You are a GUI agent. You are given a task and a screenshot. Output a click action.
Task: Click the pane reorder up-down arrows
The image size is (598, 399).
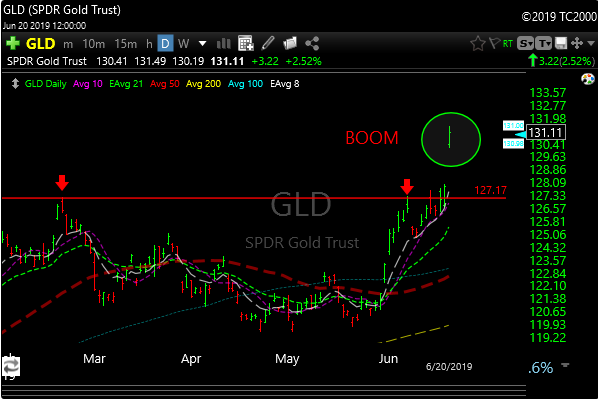tap(15, 84)
